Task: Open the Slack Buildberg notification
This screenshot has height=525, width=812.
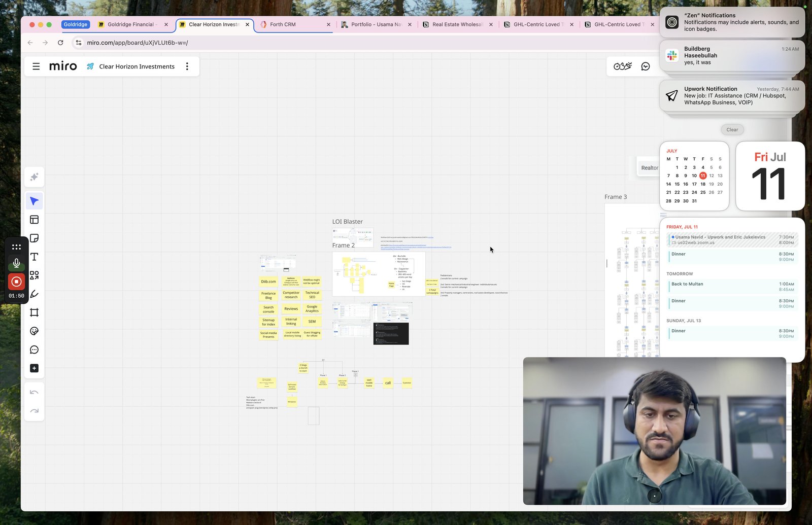Action: [732, 56]
